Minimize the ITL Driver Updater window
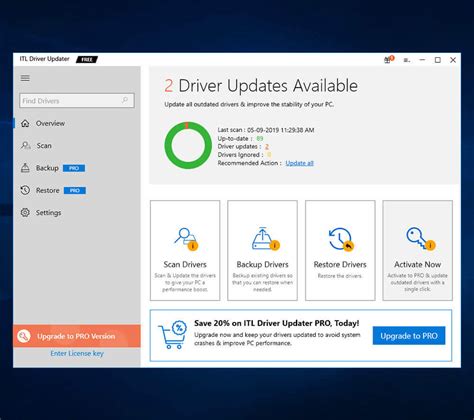The width and height of the screenshot is (474, 420). [422, 60]
